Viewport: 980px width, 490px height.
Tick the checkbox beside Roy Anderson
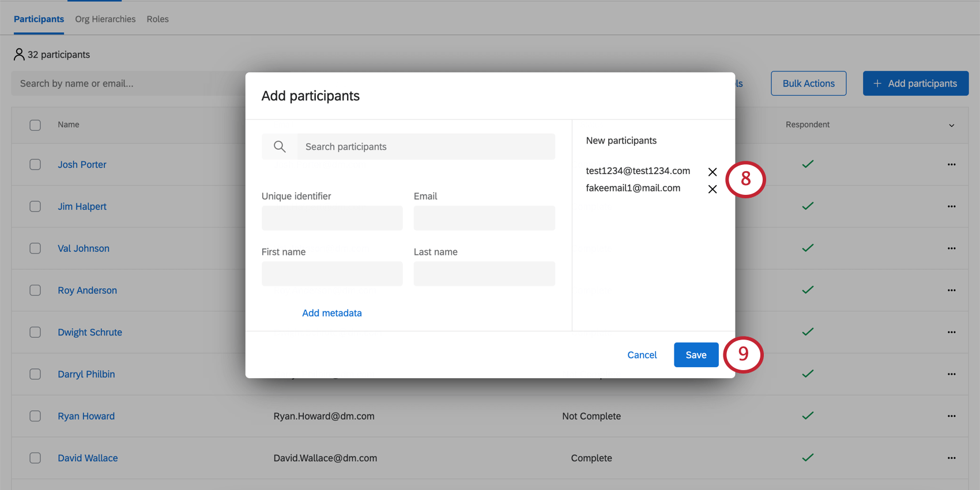[35, 290]
